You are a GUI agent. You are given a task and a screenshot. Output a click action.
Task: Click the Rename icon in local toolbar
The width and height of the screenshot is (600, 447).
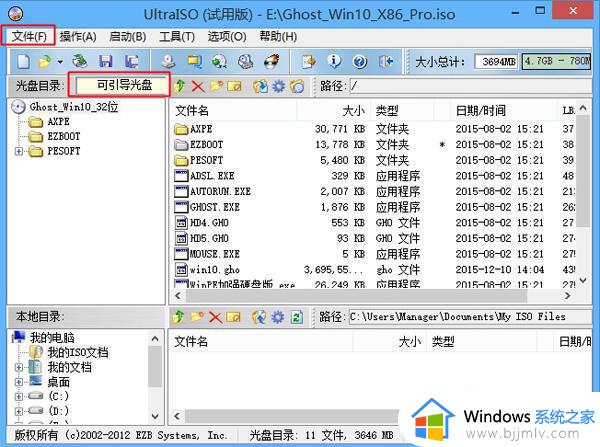point(233,317)
